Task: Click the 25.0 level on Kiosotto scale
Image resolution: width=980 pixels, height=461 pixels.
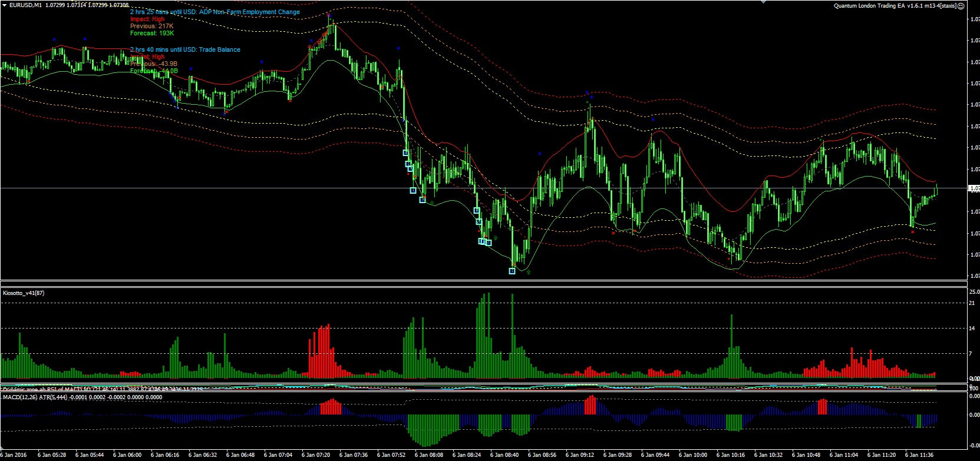Action: 975,291
